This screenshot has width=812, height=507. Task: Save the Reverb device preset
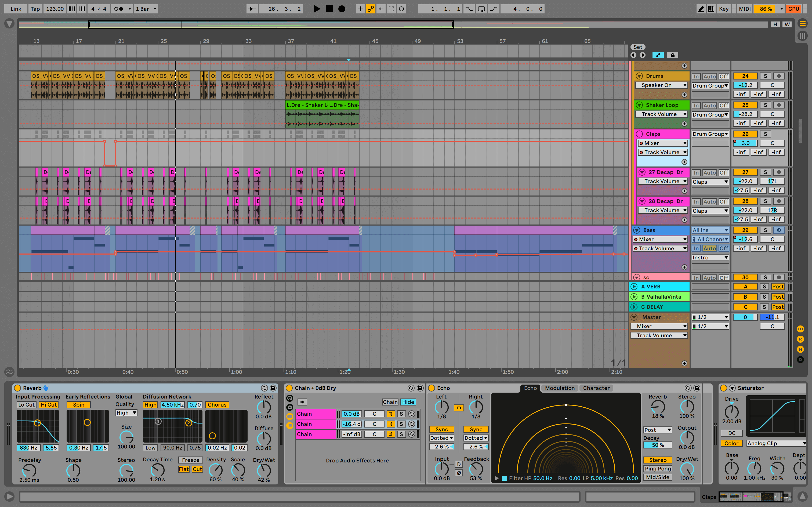click(273, 388)
